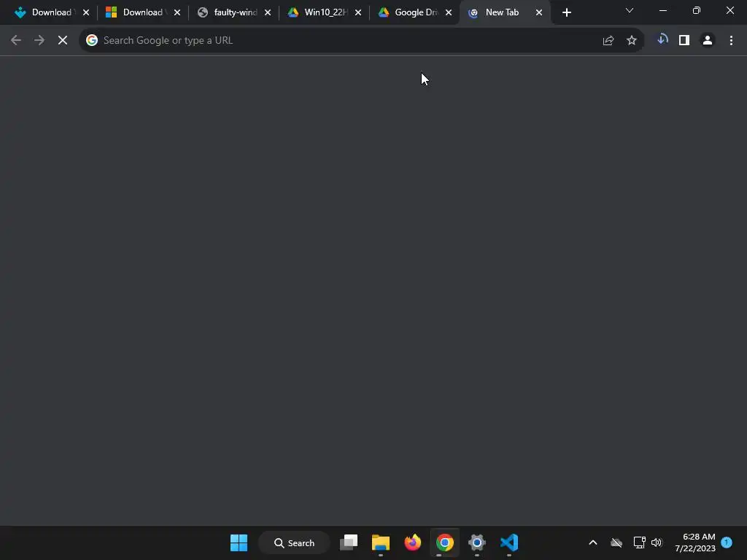Open the Windows Start menu
Image resolution: width=747 pixels, height=560 pixels.
[x=239, y=542]
